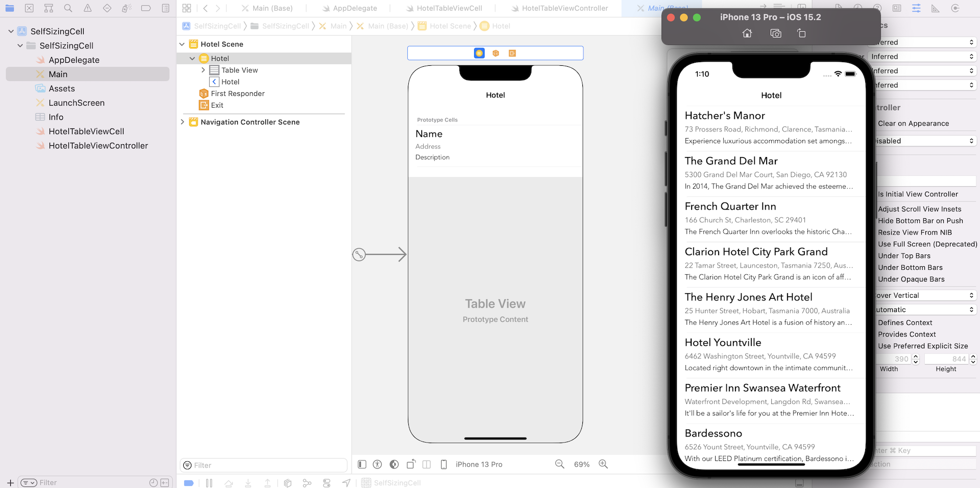This screenshot has width=980, height=488.
Task: Open the second Inferred popup menu
Action: pyautogui.click(x=922, y=57)
